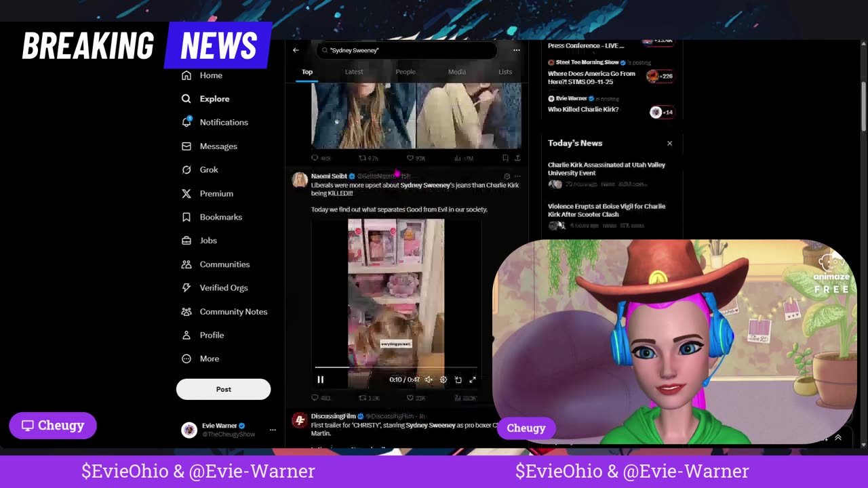This screenshot has width=868, height=488.
Task: Open DiscussingFilm's avatar
Action: [x=299, y=421]
